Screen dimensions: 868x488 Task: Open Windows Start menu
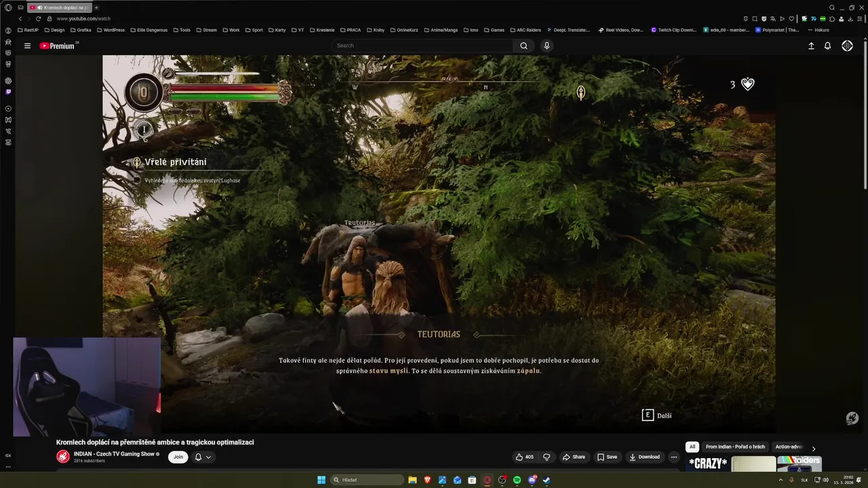click(321, 480)
